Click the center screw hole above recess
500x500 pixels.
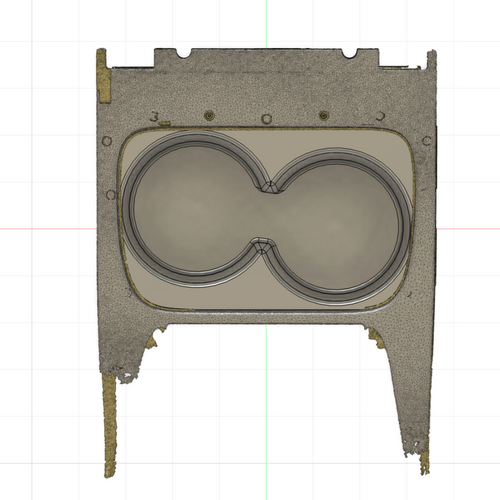[x=266, y=119]
